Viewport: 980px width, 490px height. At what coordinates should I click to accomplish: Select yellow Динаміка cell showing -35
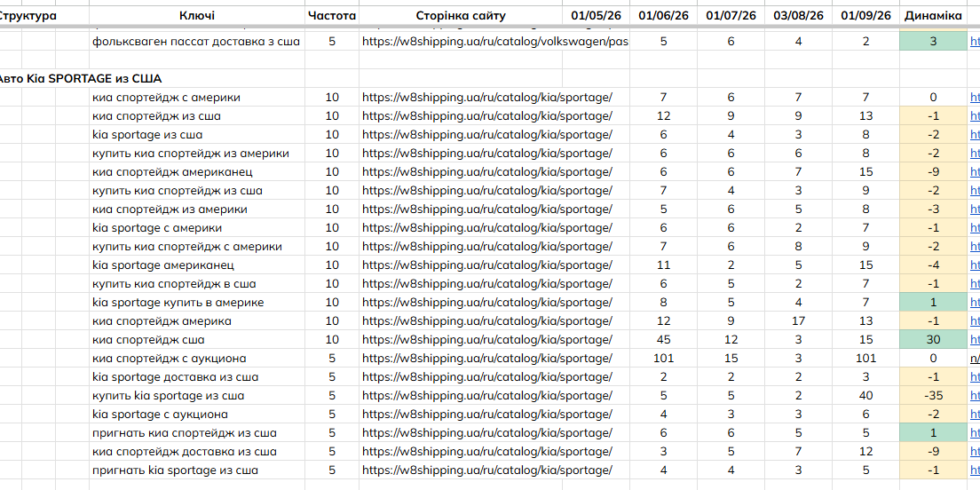click(933, 395)
